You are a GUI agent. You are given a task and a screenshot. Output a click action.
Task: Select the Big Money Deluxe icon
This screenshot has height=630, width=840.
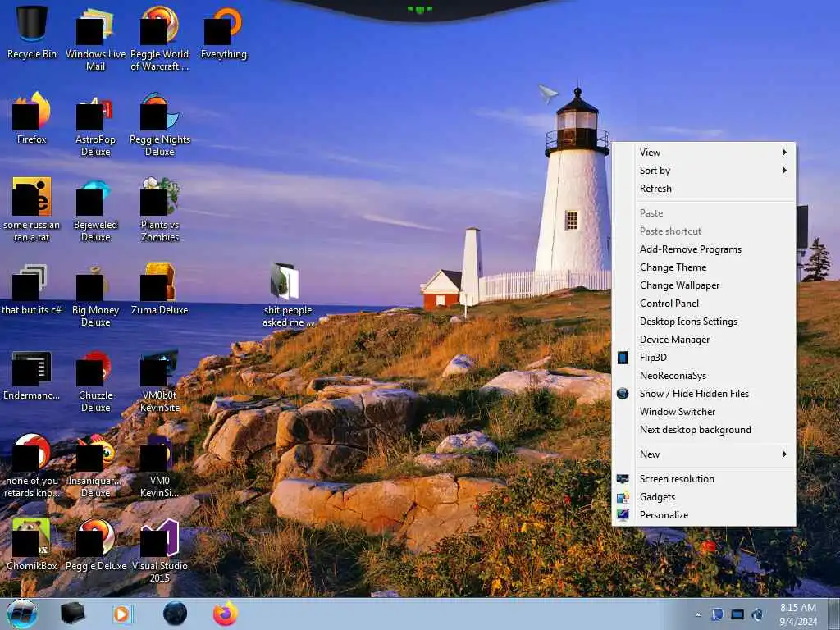coord(95,294)
